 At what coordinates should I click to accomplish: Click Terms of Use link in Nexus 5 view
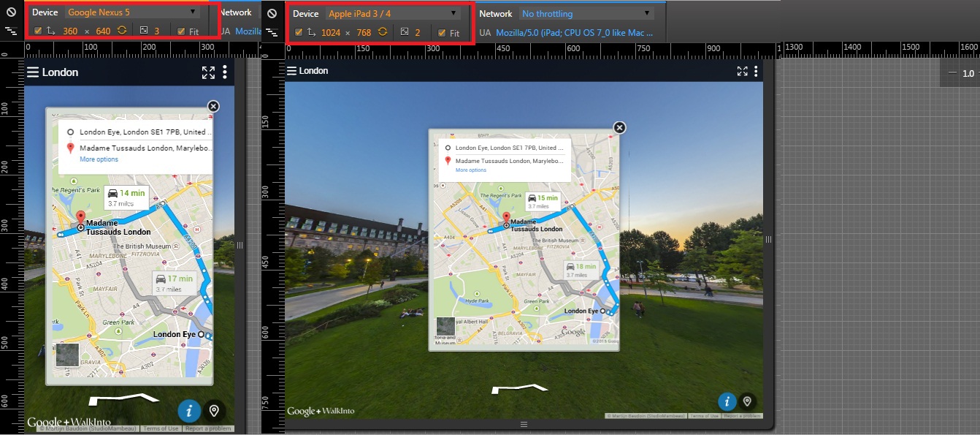pyautogui.click(x=161, y=428)
